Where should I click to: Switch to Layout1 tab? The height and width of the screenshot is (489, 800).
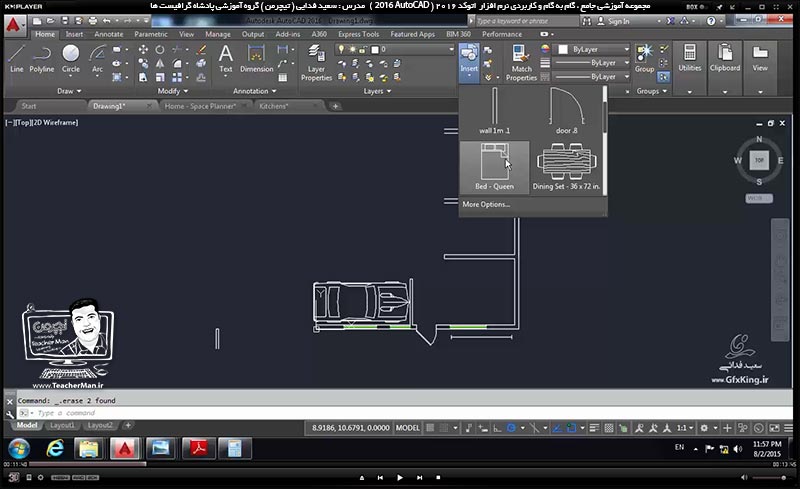(62, 425)
